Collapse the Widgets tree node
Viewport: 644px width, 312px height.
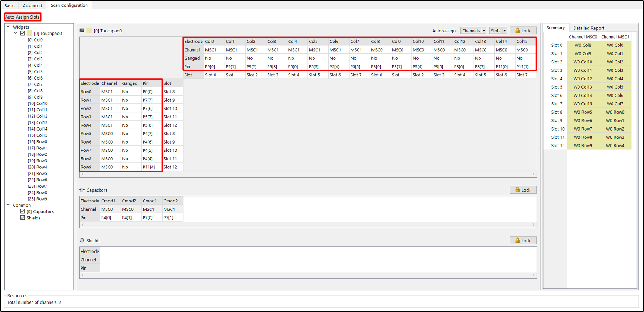tap(8, 27)
